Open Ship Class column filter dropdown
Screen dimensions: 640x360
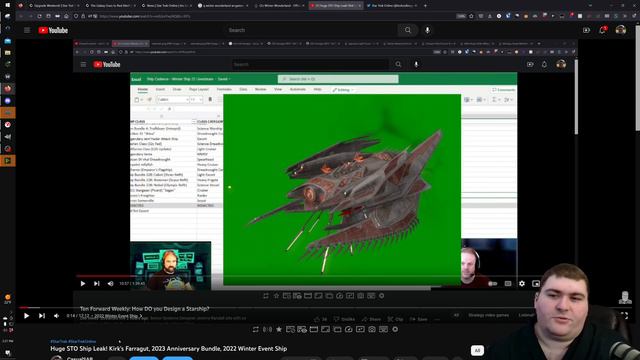pos(194,122)
